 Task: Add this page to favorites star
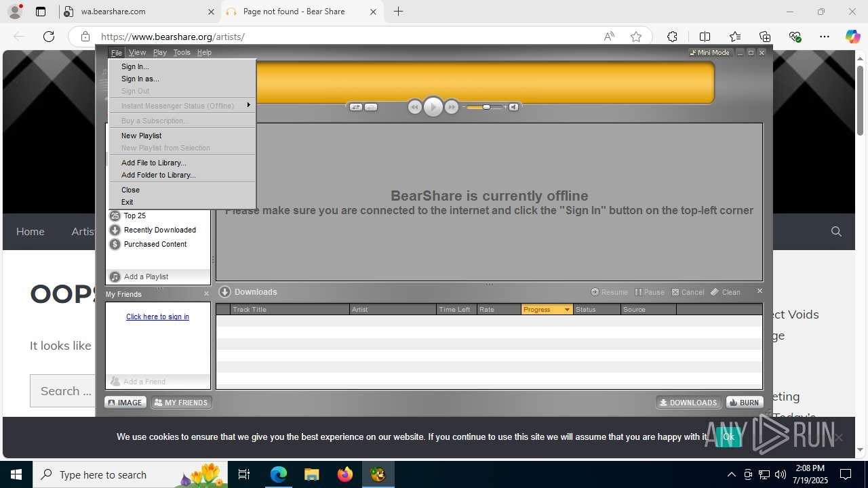tap(636, 37)
